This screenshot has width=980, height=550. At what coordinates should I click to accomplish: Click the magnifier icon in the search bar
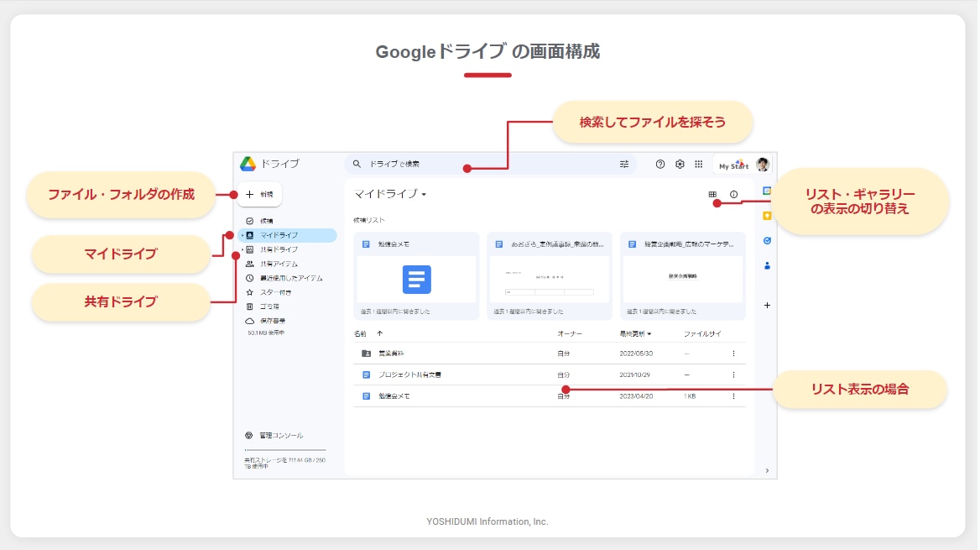(357, 164)
